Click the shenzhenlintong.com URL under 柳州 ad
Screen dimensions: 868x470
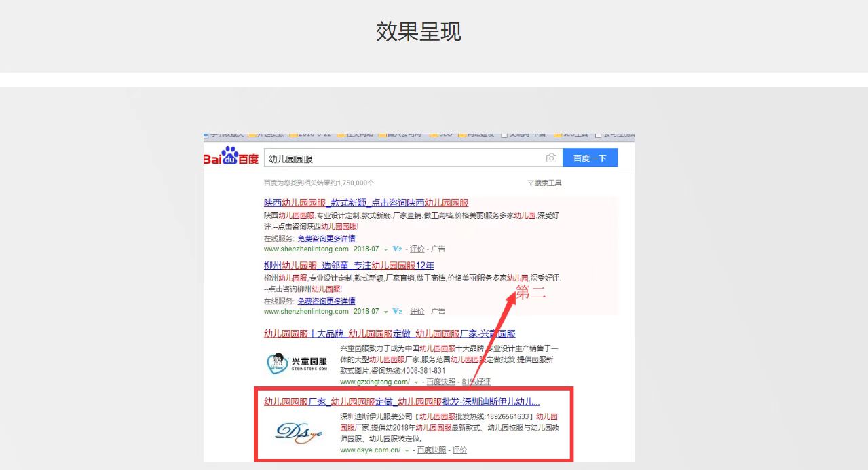pos(306,311)
